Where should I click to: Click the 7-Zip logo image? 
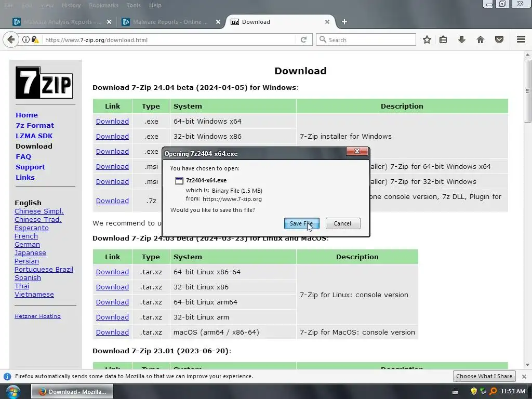click(44, 83)
